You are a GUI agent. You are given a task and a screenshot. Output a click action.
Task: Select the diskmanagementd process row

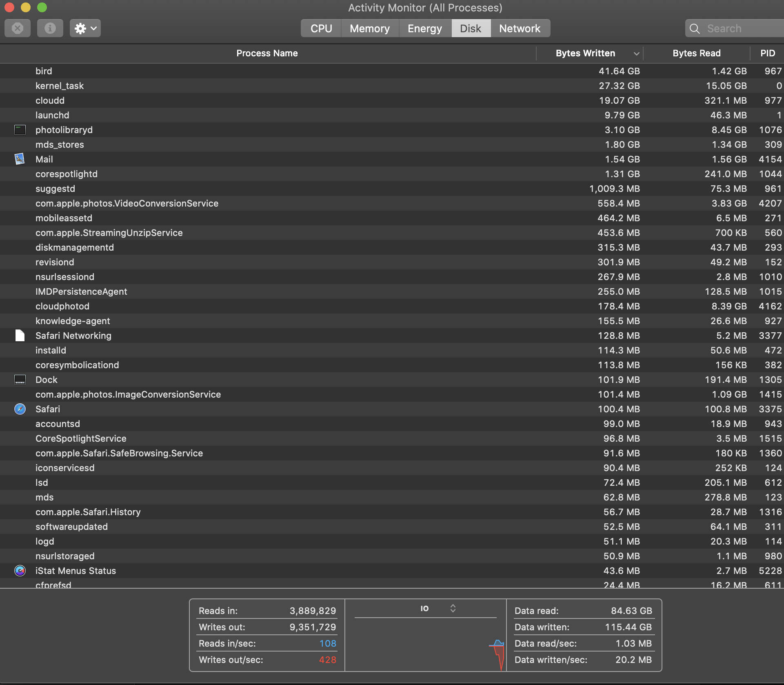pos(392,247)
